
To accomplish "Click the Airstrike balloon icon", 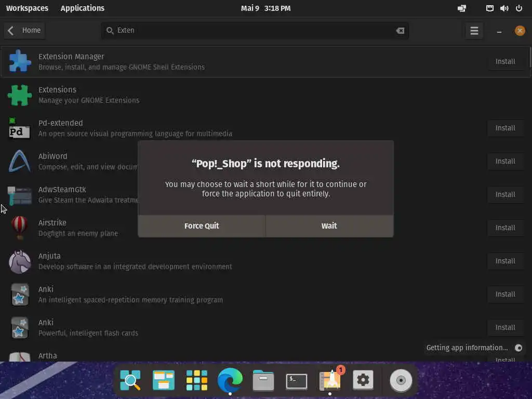I will [x=19, y=228].
